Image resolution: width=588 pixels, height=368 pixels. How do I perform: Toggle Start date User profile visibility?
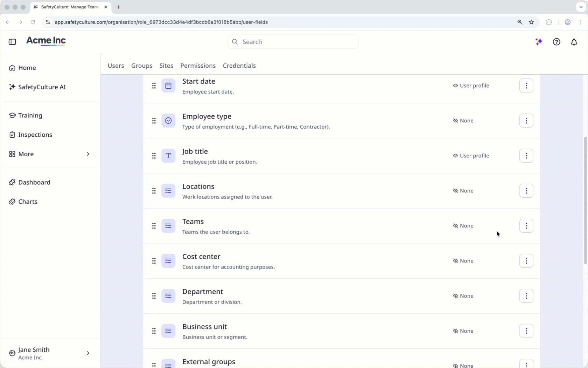pyautogui.click(x=471, y=86)
